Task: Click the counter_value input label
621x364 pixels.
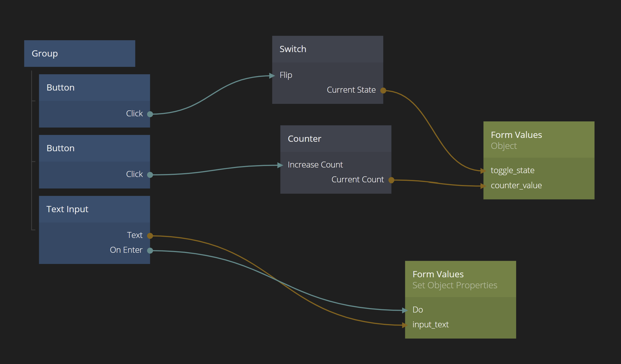Action: click(x=516, y=186)
